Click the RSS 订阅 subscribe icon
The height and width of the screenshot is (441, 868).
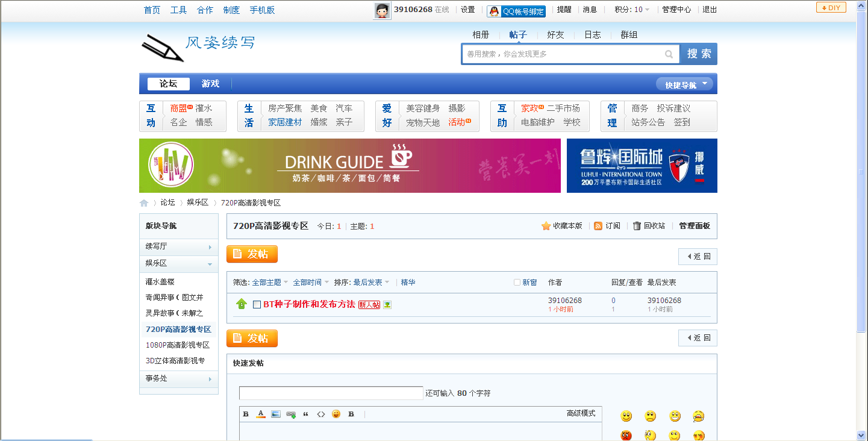(x=598, y=226)
